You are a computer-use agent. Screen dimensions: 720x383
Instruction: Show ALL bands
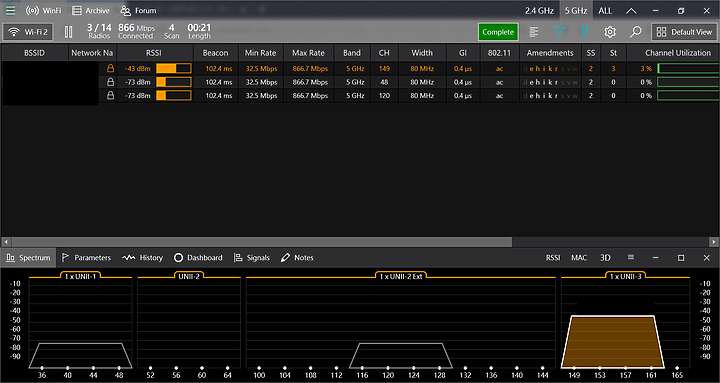click(605, 10)
